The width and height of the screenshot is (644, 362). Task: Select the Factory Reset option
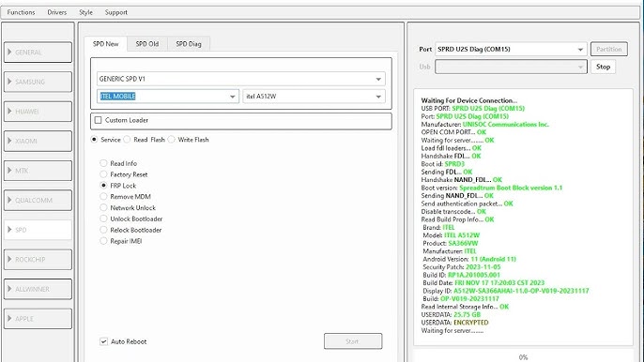pyautogui.click(x=103, y=174)
